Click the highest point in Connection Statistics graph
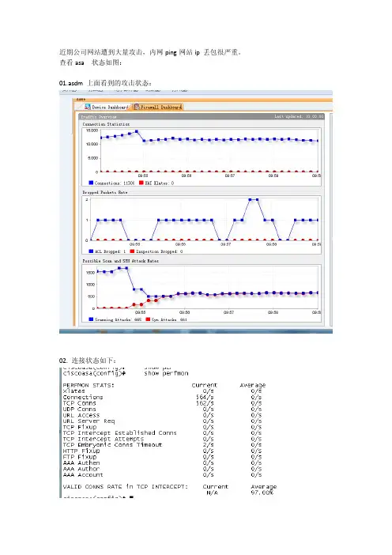Screen dimensions: 392x555 coord(137,131)
